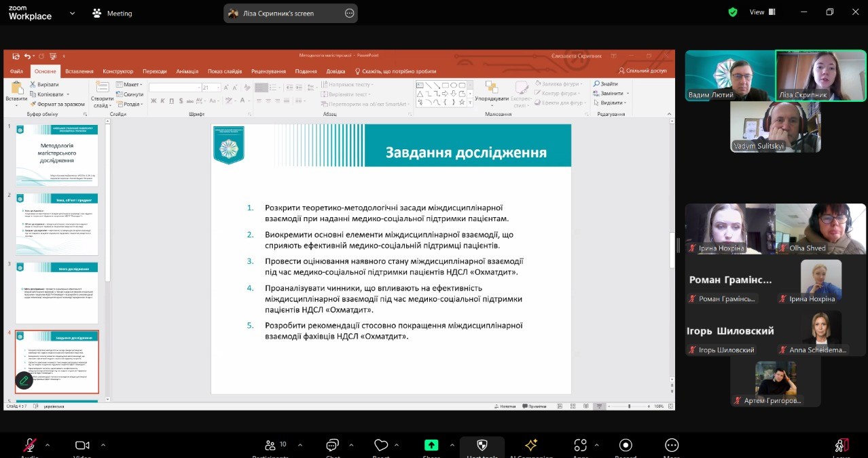Viewport: 868px width, 458px height.
Task: Apply bold formatting with the Ж icon
Action: pos(153,100)
